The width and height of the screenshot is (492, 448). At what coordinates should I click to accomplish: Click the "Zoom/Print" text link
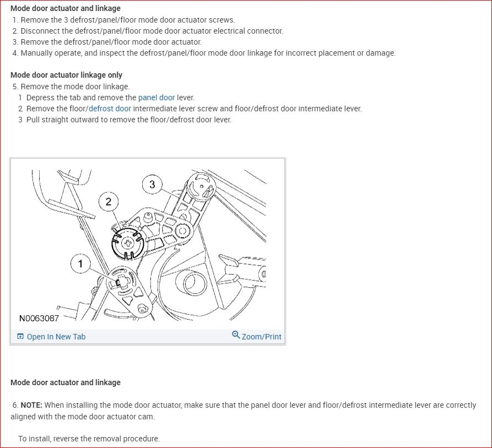pos(261,337)
